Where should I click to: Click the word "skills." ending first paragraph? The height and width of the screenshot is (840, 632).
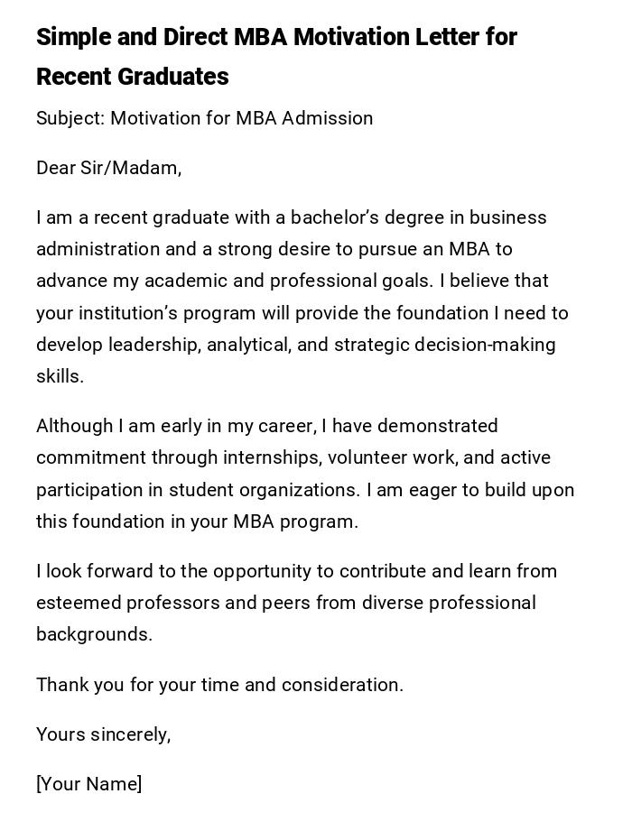pyautogui.click(x=60, y=376)
